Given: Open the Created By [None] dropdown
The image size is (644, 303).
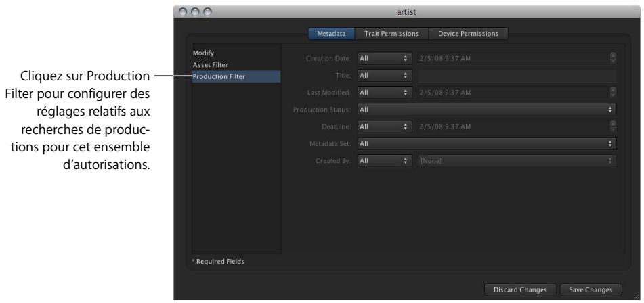Looking at the screenshot, I should click(x=517, y=161).
